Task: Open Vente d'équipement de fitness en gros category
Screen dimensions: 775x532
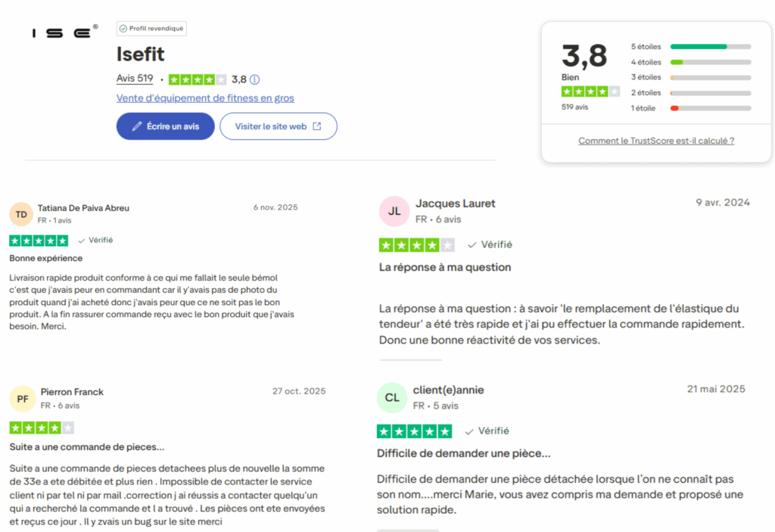Action: (x=205, y=98)
